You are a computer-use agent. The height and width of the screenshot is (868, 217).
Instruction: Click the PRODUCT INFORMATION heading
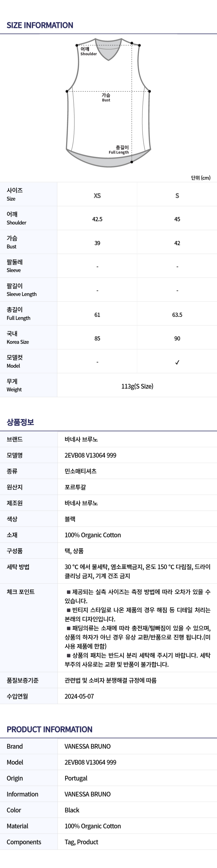click(49, 729)
